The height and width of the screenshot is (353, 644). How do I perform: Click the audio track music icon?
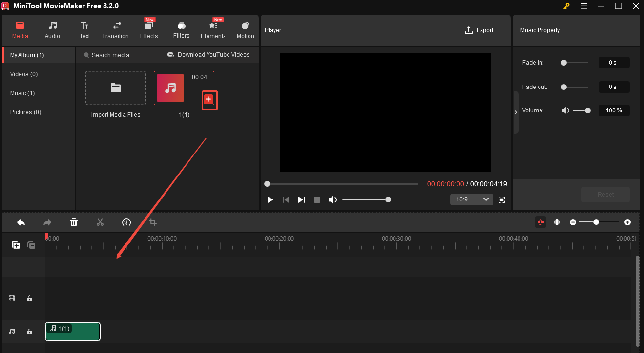click(x=12, y=331)
